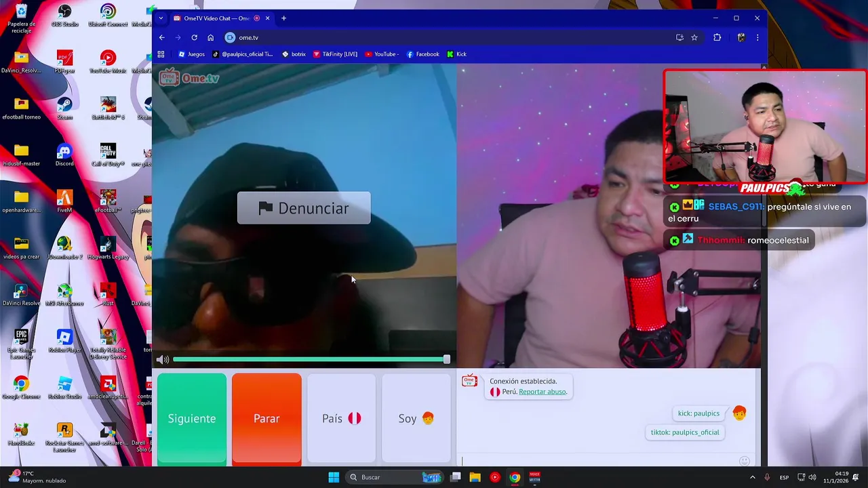Open the Epic Games Launcher desktop shortcut
The height and width of the screenshot is (488, 868).
(x=21, y=344)
